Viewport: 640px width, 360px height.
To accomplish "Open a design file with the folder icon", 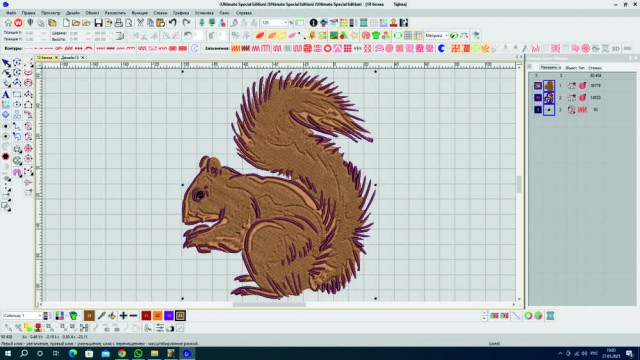I will pyautogui.click(x=76, y=23).
